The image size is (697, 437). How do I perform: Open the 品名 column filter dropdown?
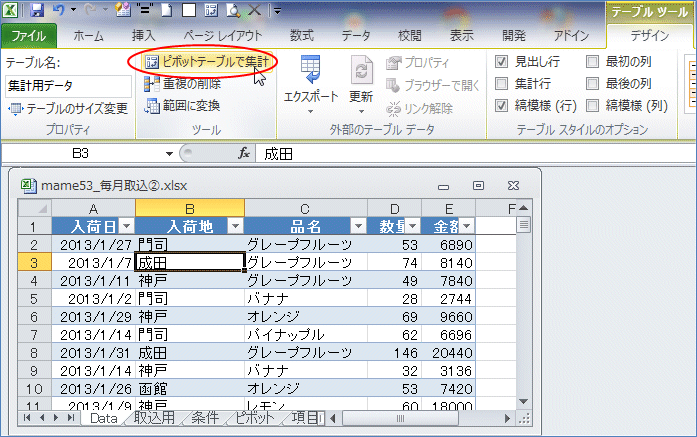click(358, 226)
